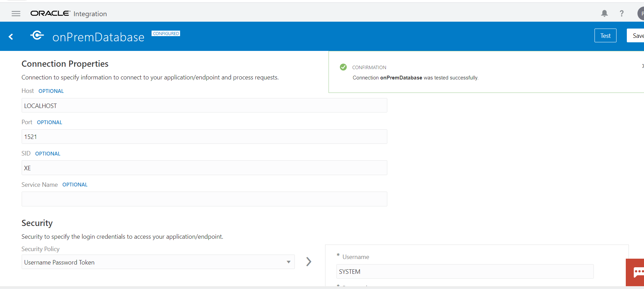Click the SID input field
Image resolution: width=644 pixels, height=291 pixels.
(204, 168)
